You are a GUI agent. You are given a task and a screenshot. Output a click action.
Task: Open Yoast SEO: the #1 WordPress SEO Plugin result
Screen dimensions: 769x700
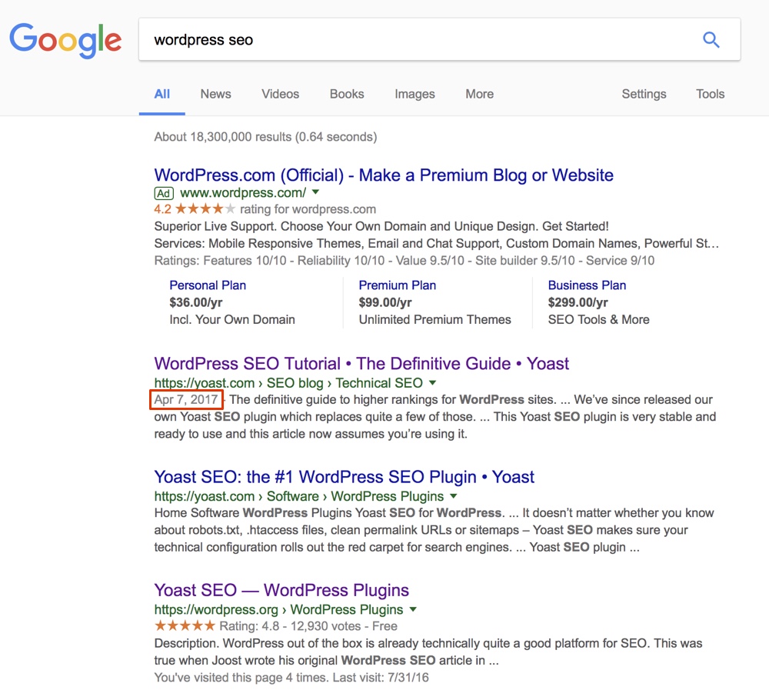pos(345,477)
